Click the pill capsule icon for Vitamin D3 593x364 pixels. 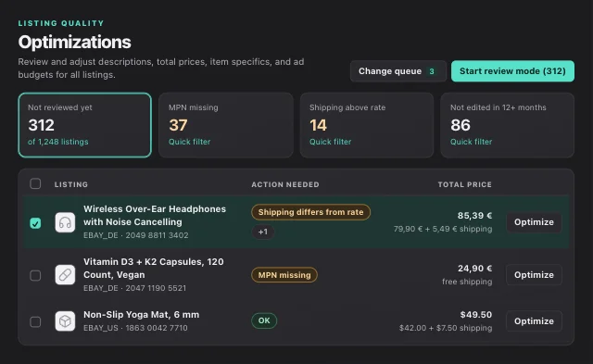pyautogui.click(x=65, y=275)
